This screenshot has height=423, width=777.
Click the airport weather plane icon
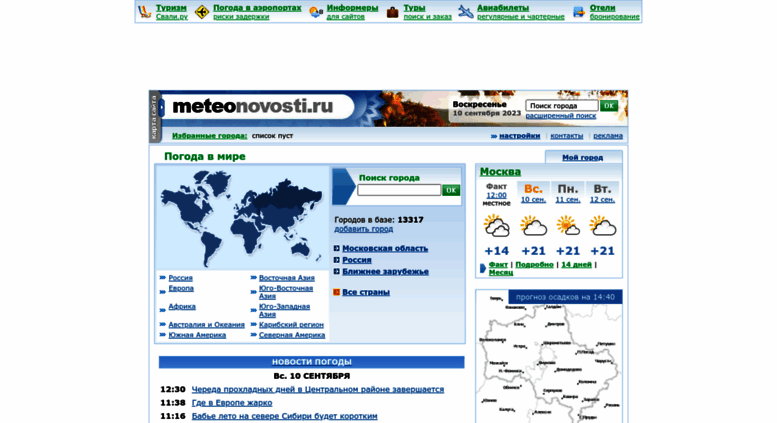click(202, 12)
